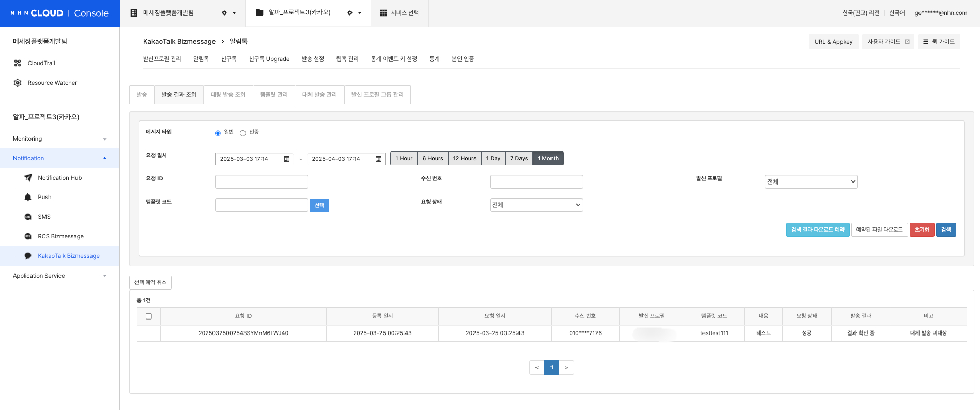This screenshot has height=410, width=980.
Task: Select page 1 in pagination
Action: click(552, 368)
